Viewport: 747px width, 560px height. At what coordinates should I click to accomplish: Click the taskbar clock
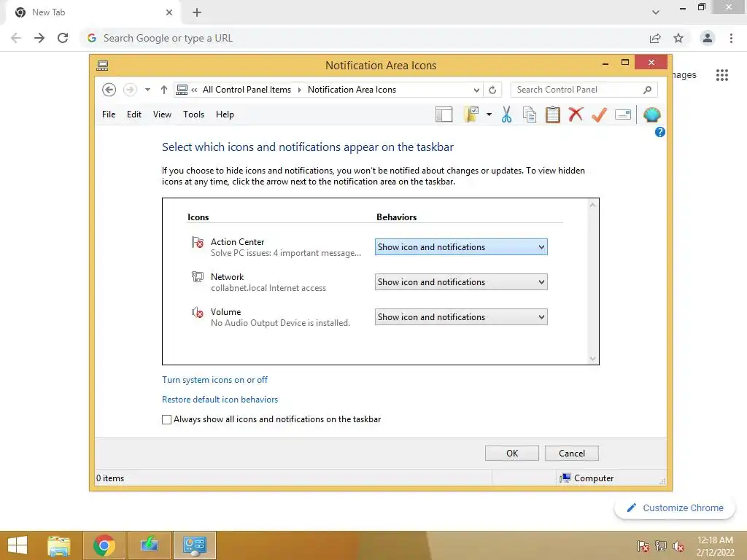coord(715,546)
